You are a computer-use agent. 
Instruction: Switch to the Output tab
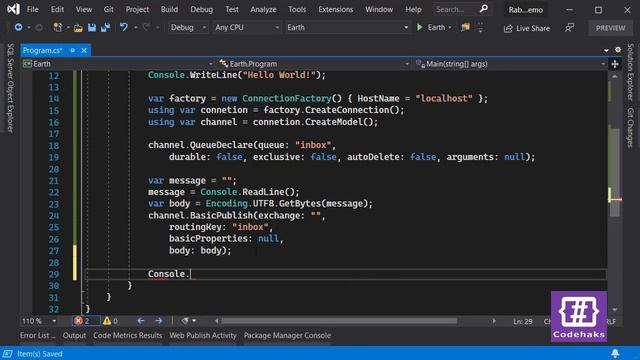(x=74, y=335)
